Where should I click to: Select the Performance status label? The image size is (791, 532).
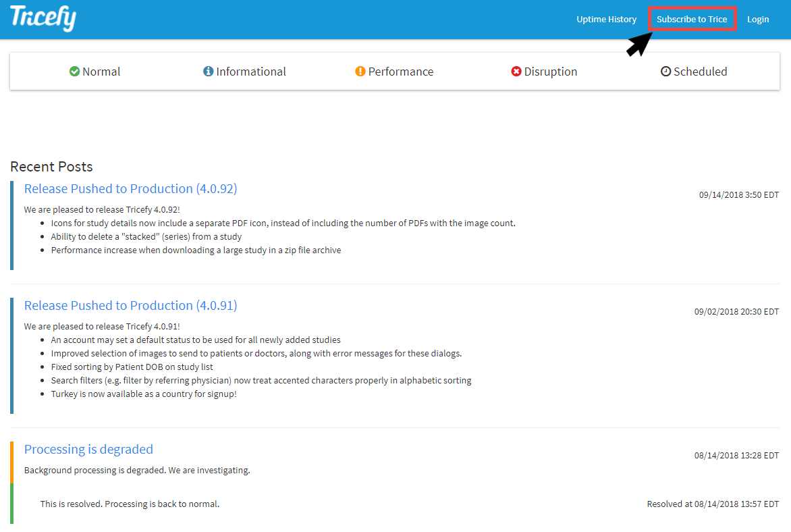401,72
